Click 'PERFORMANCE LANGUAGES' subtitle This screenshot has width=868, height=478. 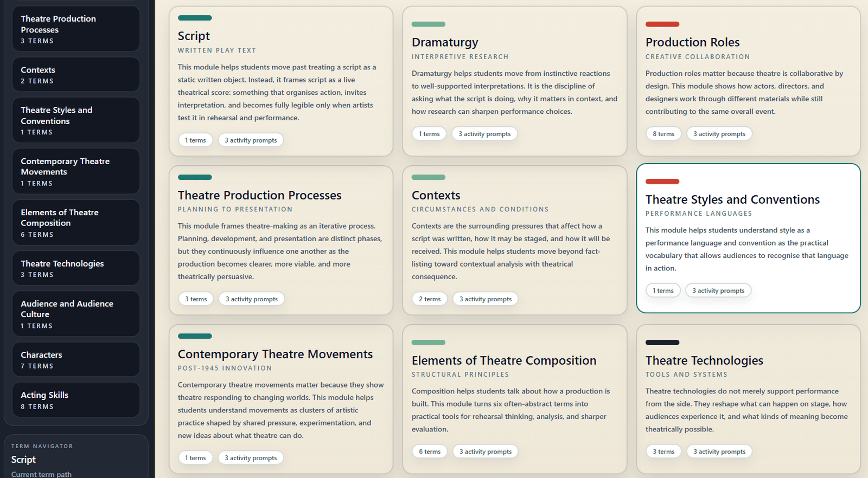pos(699,214)
